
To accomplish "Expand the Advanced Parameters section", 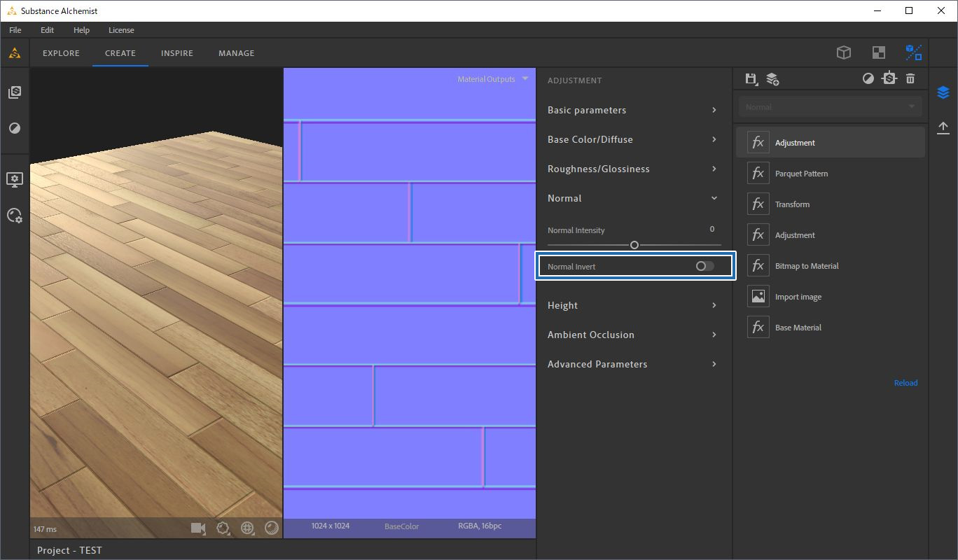I will pos(633,364).
